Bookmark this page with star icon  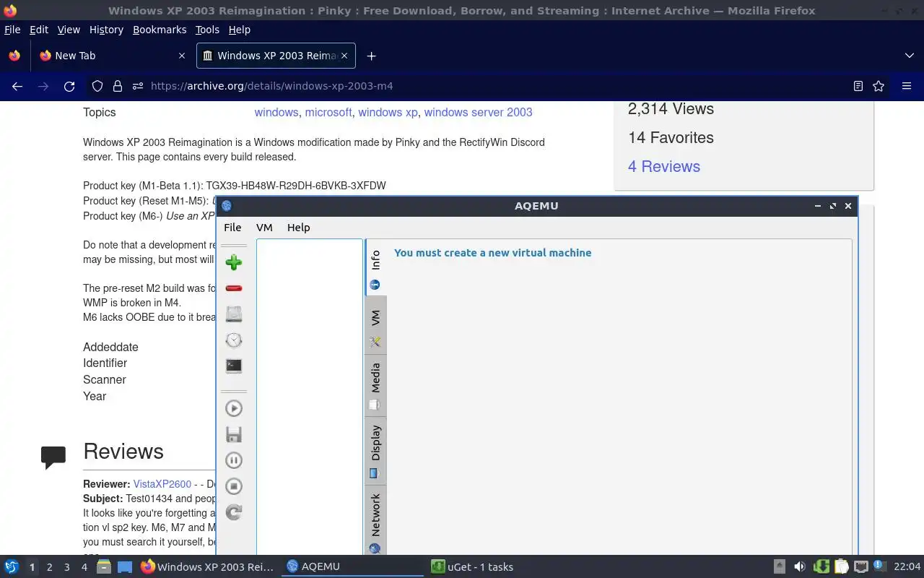click(879, 86)
